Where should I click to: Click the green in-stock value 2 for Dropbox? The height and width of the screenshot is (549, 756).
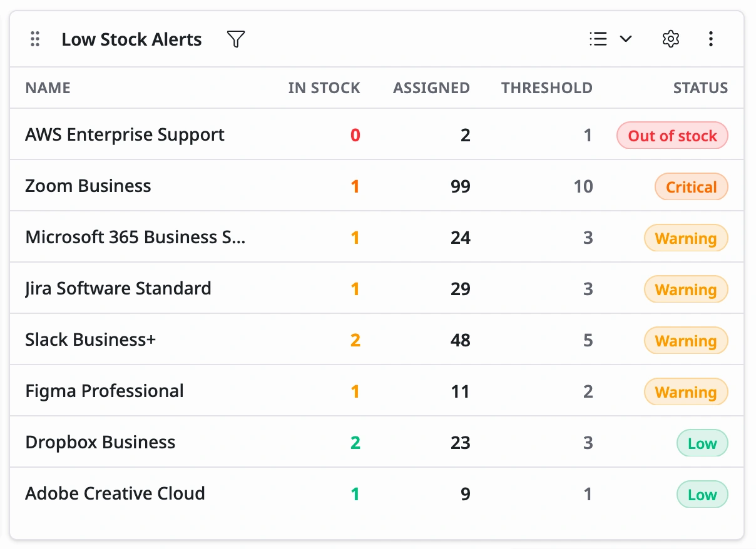click(x=355, y=443)
